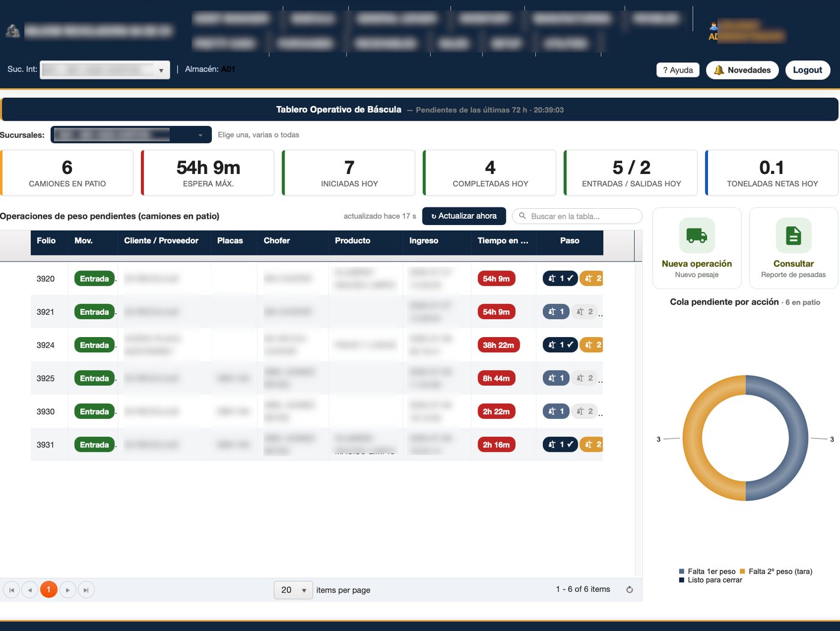
Task: Click Entrada badge on folio 3920 row
Action: [x=94, y=278]
